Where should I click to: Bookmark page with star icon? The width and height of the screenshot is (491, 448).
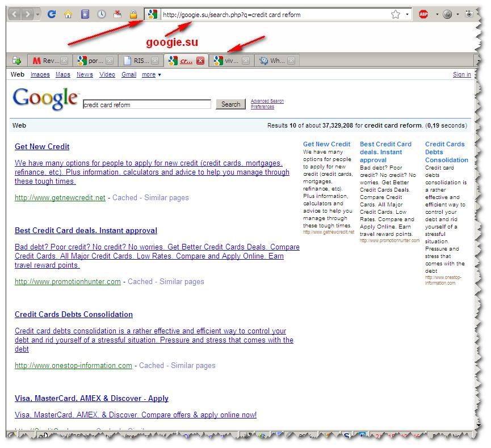coord(395,14)
